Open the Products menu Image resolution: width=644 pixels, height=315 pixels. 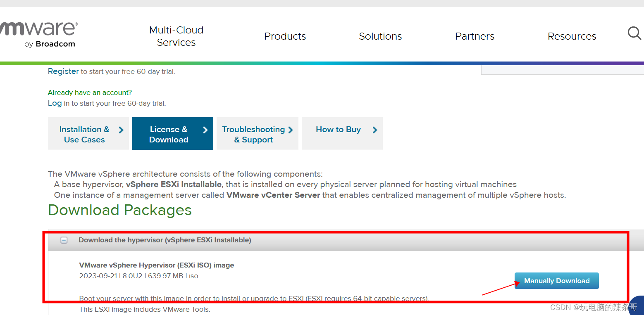coord(285,36)
